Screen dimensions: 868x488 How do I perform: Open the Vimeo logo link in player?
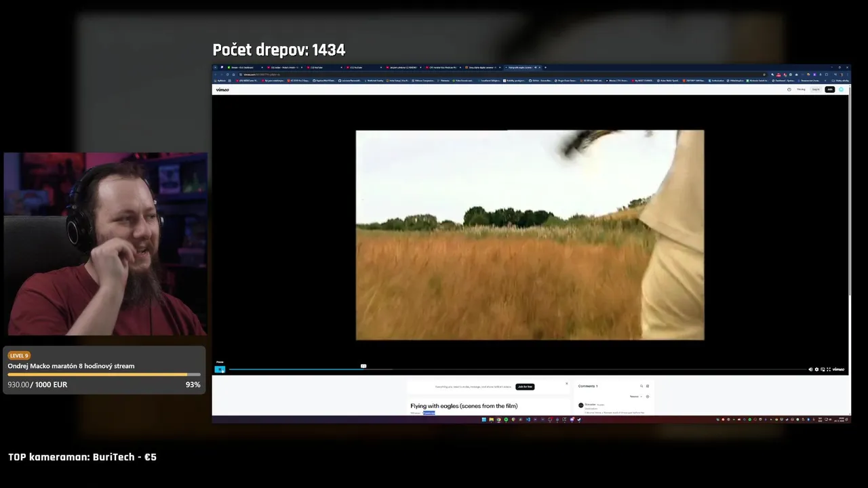(x=838, y=369)
